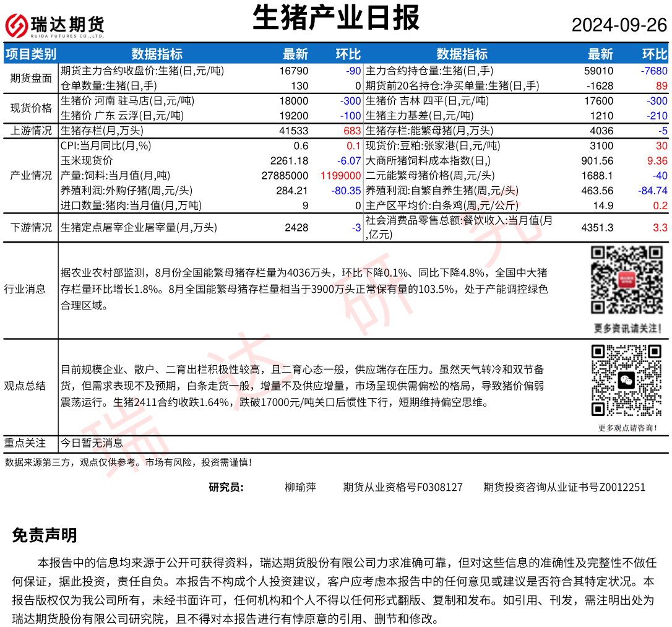This screenshot has height=627, width=672.
Task: Click the 下游情况 row label
Action: (31, 228)
